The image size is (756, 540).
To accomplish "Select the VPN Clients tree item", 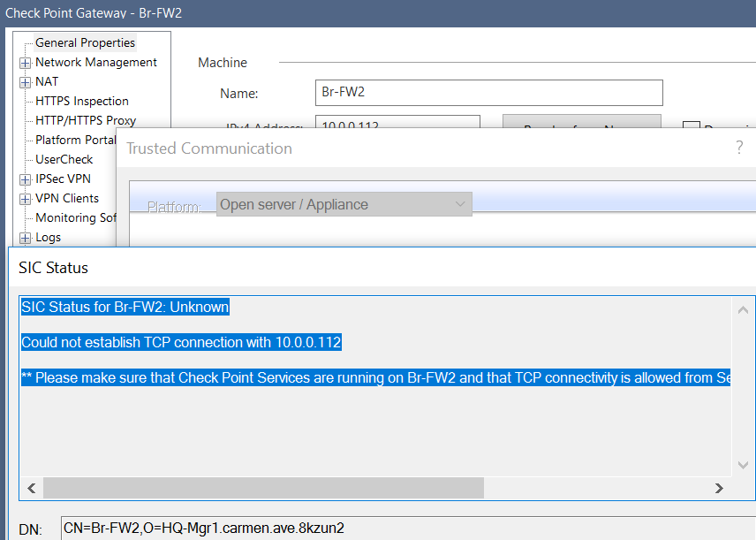I will (67, 198).
